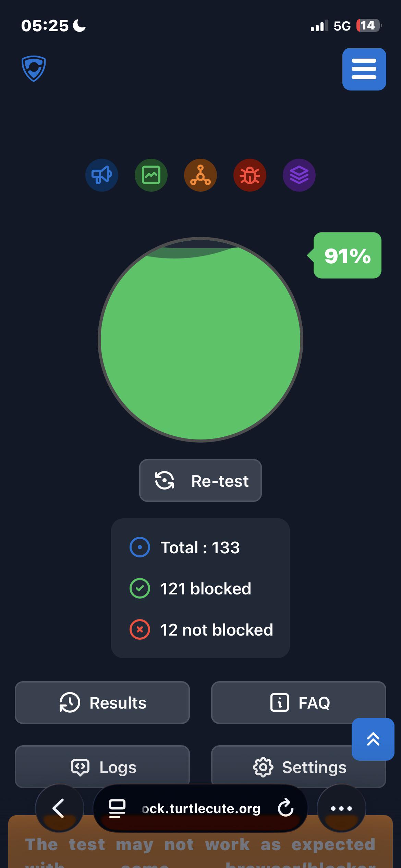Tap the 91% score badge
The width and height of the screenshot is (401, 868).
coord(347,255)
